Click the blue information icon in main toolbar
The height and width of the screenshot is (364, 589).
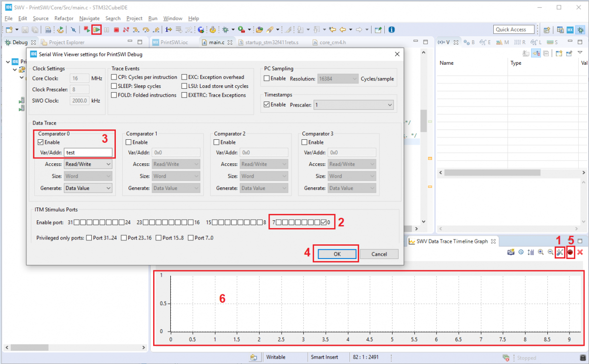pos(391,30)
